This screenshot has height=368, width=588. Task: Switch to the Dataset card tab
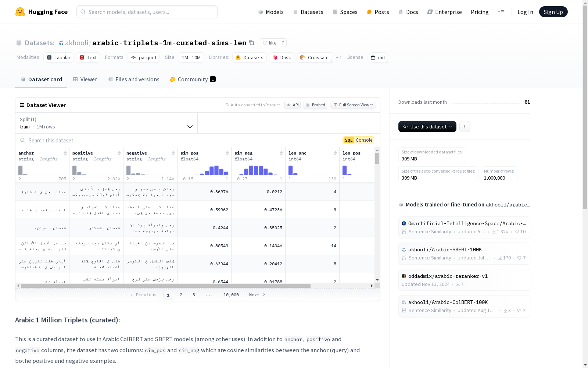tap(41, 79)
